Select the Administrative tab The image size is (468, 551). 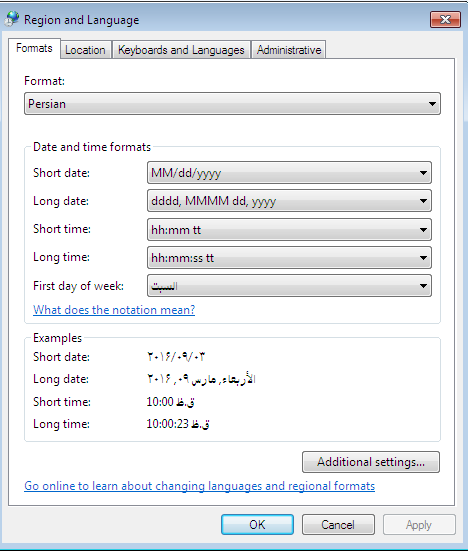coord(289,50)
